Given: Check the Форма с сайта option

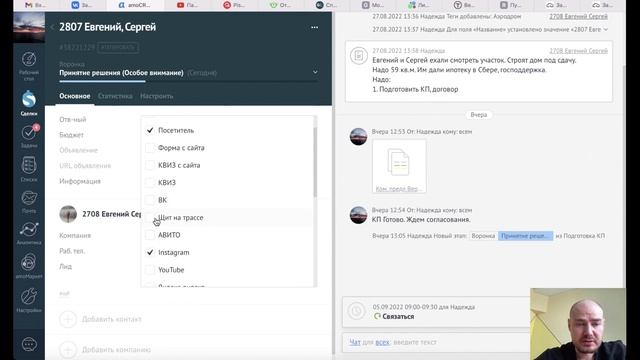Looking at the screenshot, I should pos(150,148).
